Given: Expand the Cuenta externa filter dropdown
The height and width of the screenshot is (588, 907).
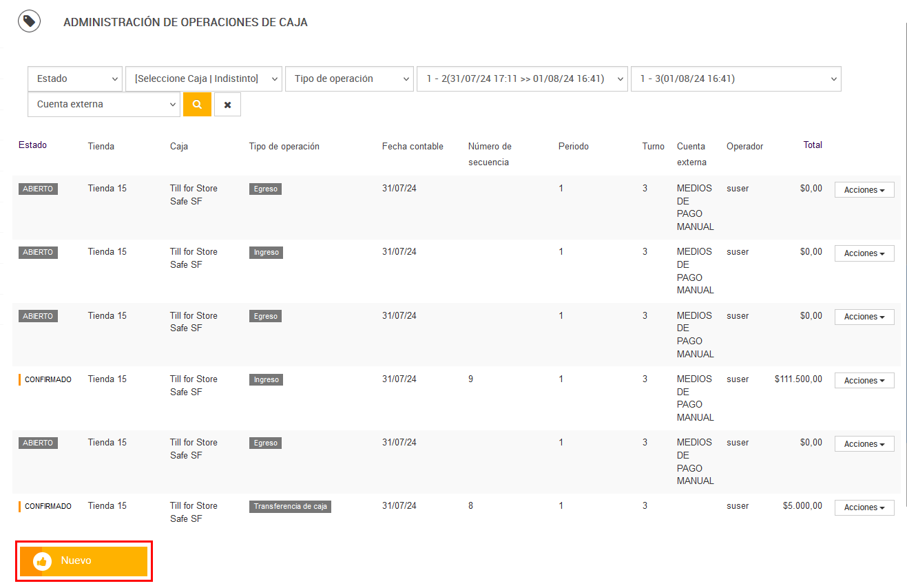Looking at the screenshot, I should (x=104, y=105).
